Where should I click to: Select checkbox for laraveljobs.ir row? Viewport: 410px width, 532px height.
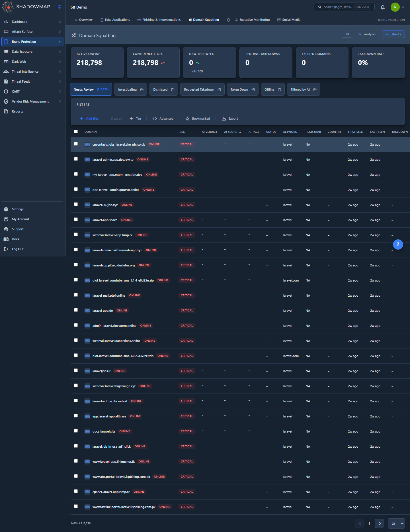(76, 370)
